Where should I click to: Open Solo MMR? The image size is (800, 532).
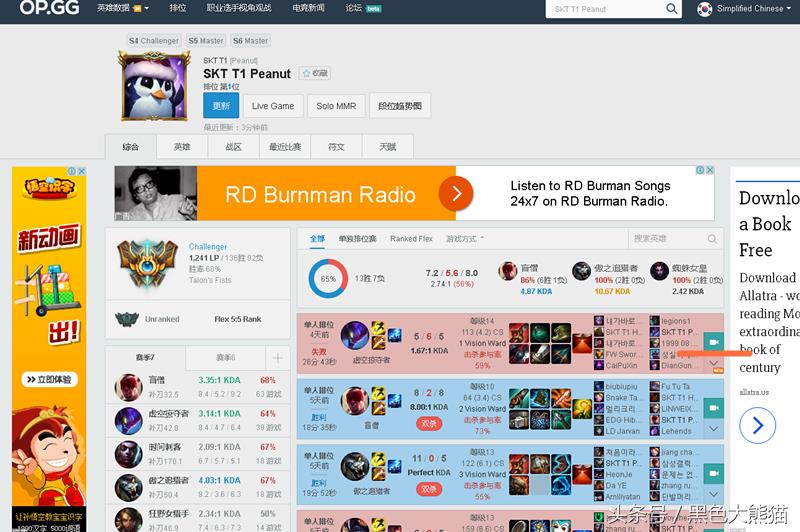click(x=336, y=106)
